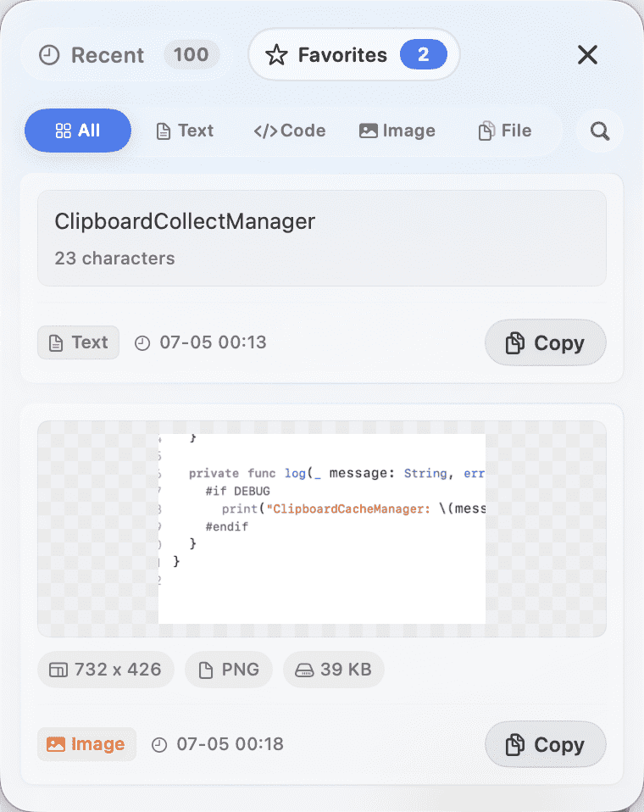Select the All filter
The image size is (644, 812).
[x=78, y=131]
